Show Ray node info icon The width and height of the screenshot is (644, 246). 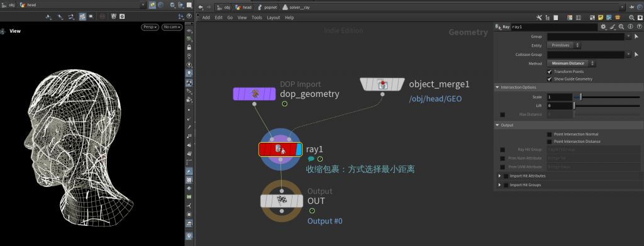pyautogui.click(x=630, y=26)
